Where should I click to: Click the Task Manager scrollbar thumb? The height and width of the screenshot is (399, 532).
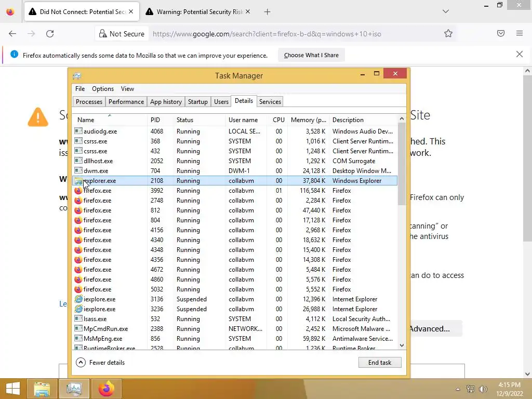(402, 164)
